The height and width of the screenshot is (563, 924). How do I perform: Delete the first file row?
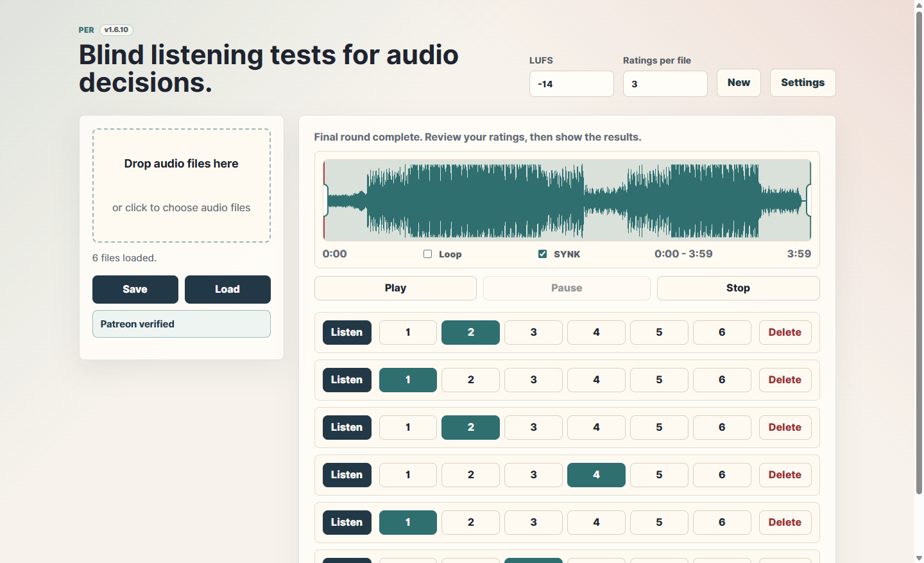[x=785, y=333]
